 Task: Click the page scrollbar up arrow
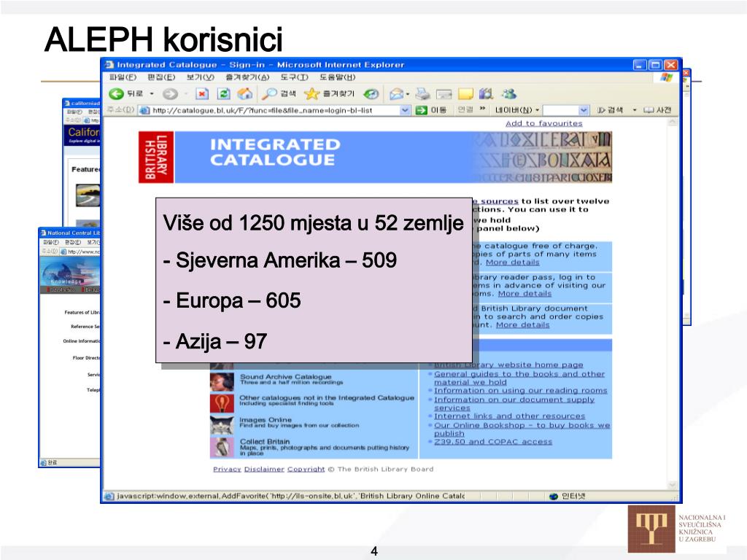click(672, 122)
